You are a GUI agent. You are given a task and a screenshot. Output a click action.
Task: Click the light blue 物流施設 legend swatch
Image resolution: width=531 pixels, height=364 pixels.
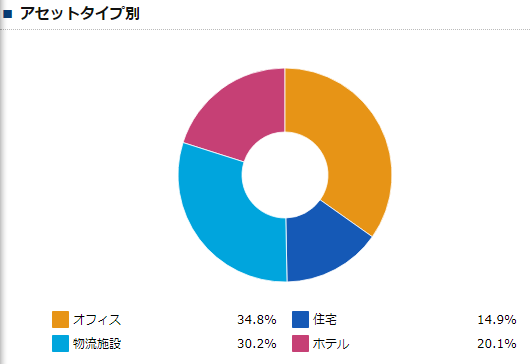click(x=60, y=343)
